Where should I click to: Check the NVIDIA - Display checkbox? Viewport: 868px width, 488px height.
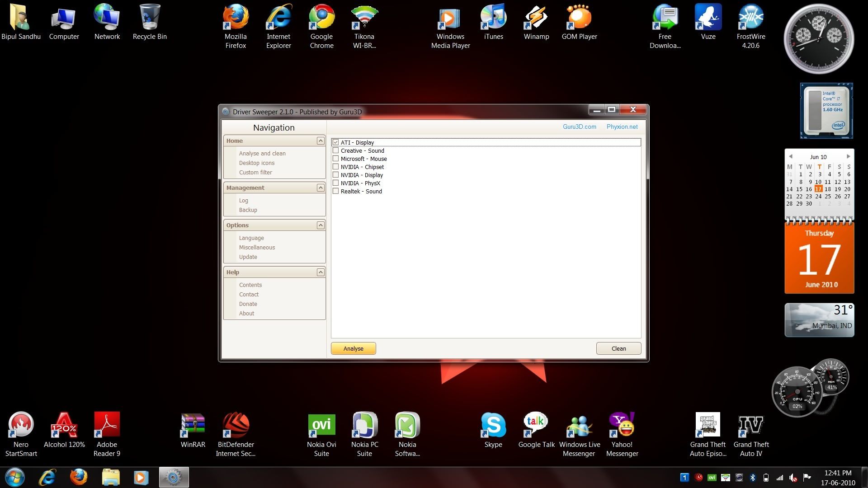[x=335, y=175]
